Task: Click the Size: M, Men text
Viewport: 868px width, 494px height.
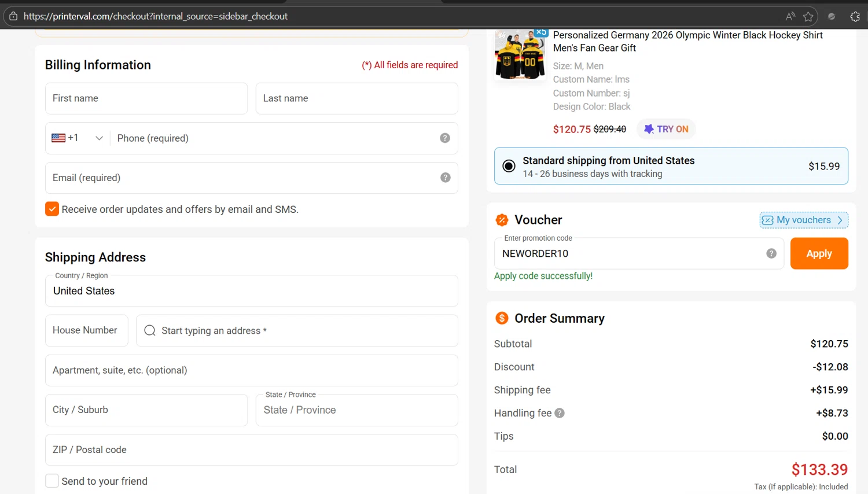Action: click(578, 66)
